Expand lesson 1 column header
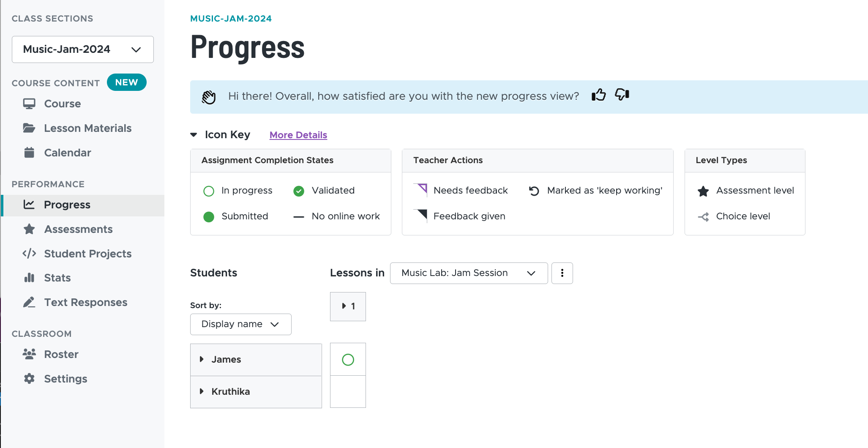Image resolution: width=868 pixels, height=448 pixels. pyautogui.click(x=348, y=306)
